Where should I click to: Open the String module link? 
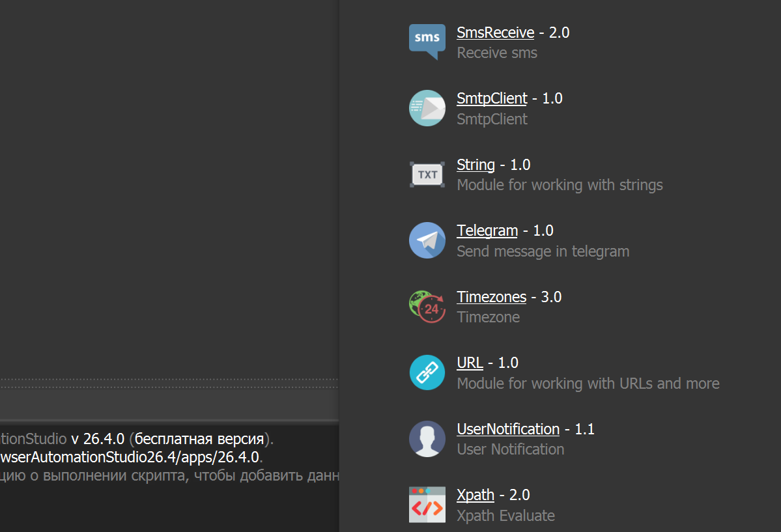point(475,165)
